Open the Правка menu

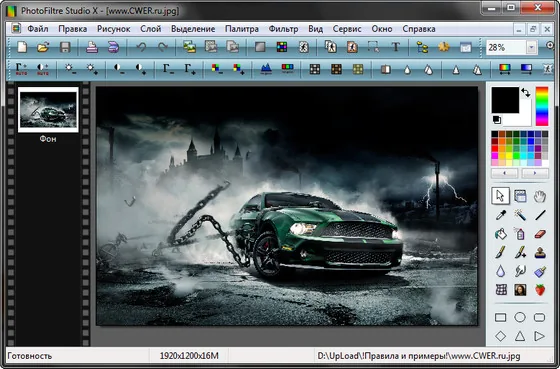pyautogui.click(x=73, y=29)
